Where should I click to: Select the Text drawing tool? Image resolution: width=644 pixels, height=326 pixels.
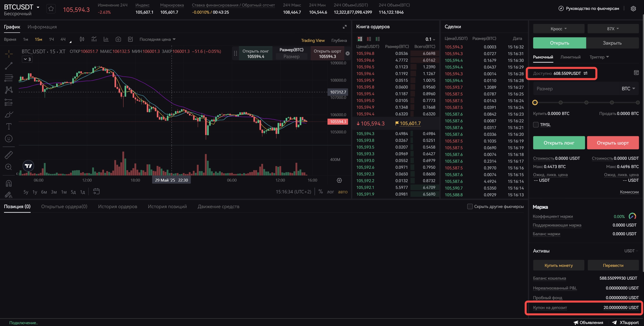pos(9,126)
